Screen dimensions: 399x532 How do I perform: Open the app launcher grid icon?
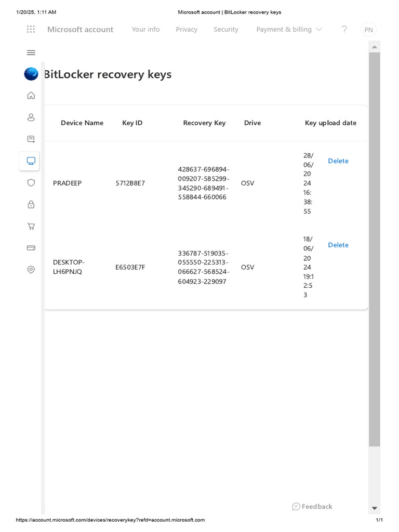click(31, 29)
